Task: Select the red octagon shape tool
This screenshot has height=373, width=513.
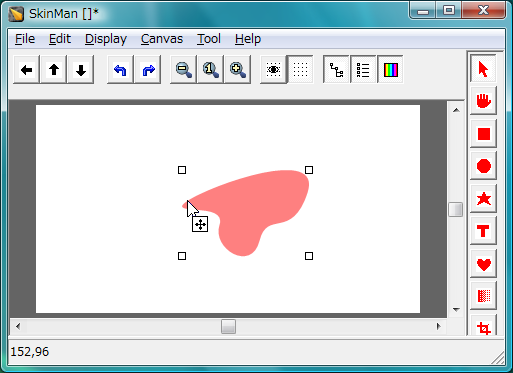Action: tap(483, 166)
